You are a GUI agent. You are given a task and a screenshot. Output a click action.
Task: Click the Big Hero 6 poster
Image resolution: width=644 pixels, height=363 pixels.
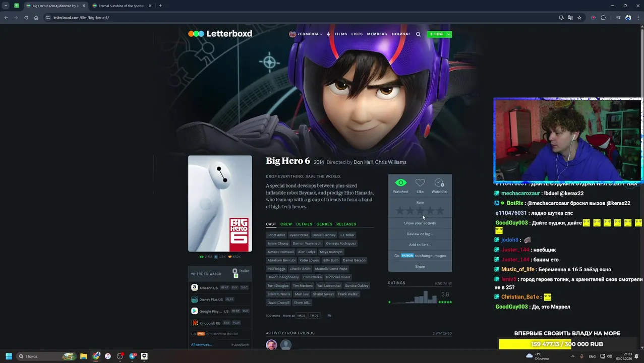pyautogui.click(x=220, y=204)
